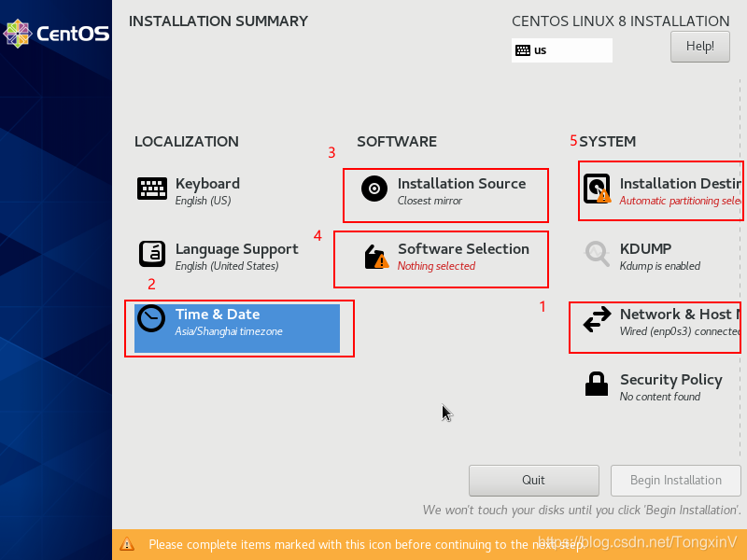Open the Keyboard settings title

207,184
